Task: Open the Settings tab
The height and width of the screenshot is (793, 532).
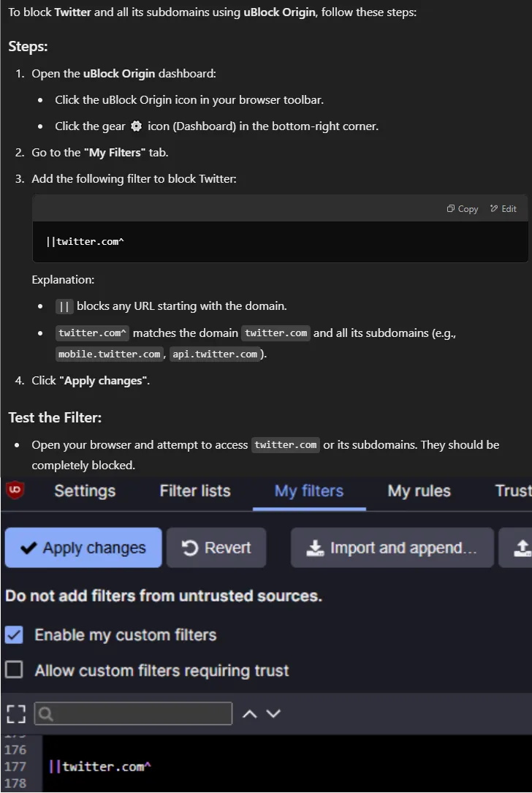Action: pos(85,490)
